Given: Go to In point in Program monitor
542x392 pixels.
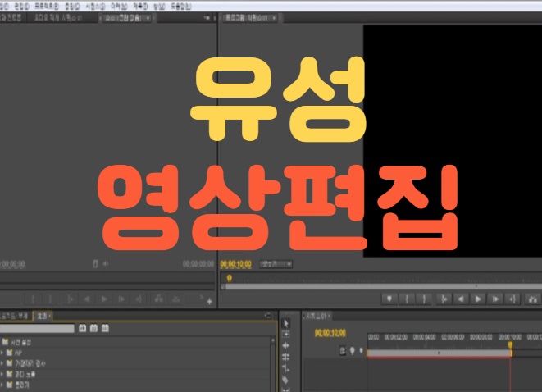Looking at the screenshot, I should tap(444, 299).
